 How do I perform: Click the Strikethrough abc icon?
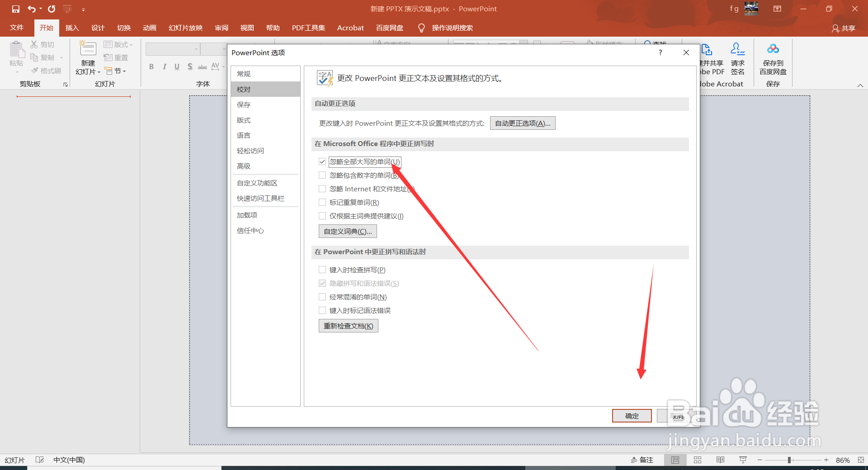click(203, 67)
